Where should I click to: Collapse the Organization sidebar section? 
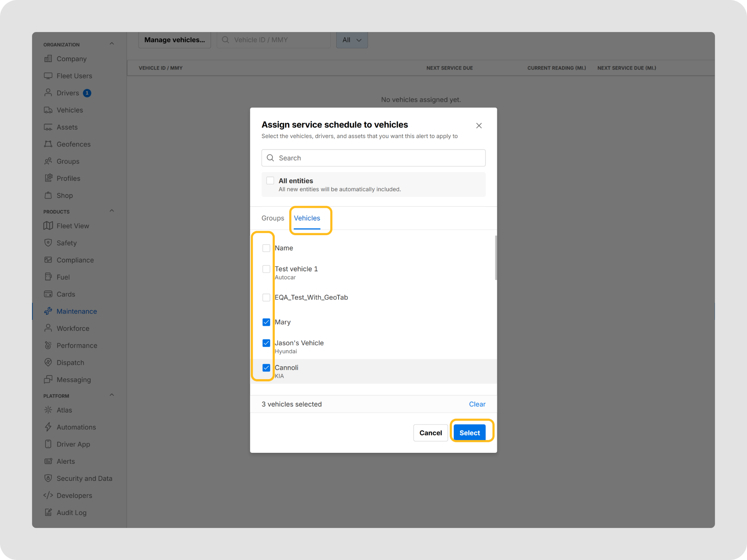point(112,44)
